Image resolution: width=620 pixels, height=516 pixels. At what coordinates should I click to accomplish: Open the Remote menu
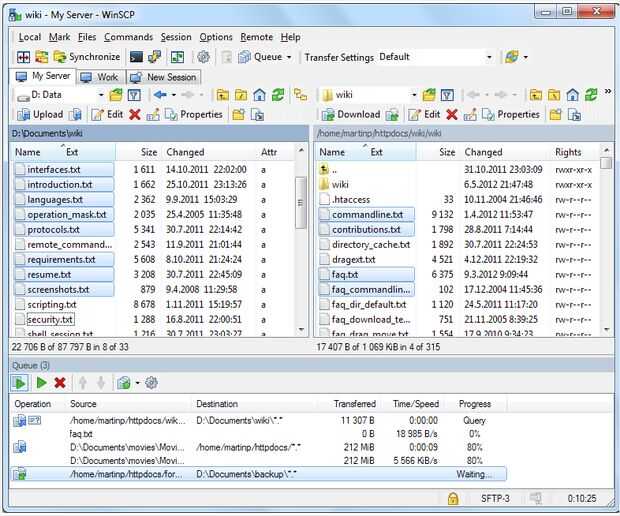(x=257, y=37)
